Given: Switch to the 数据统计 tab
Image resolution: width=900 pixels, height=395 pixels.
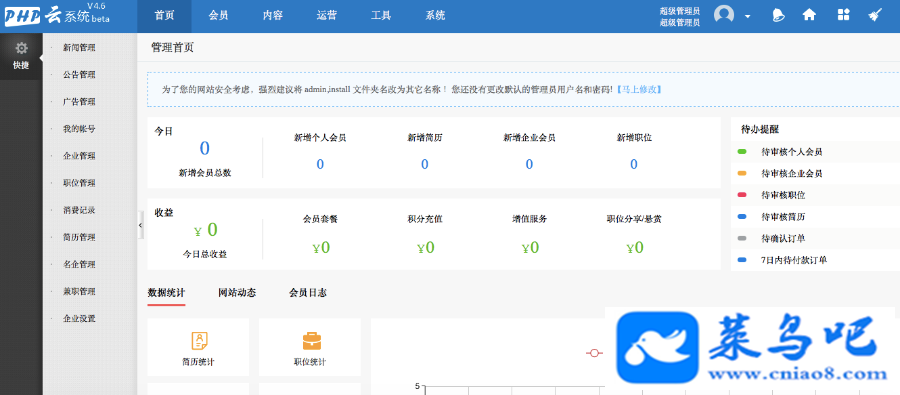Looking at the screenshot, I should 166,293.
